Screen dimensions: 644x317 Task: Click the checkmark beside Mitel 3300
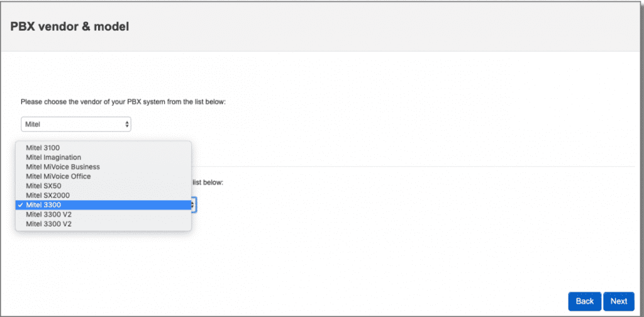pos(21,205)
